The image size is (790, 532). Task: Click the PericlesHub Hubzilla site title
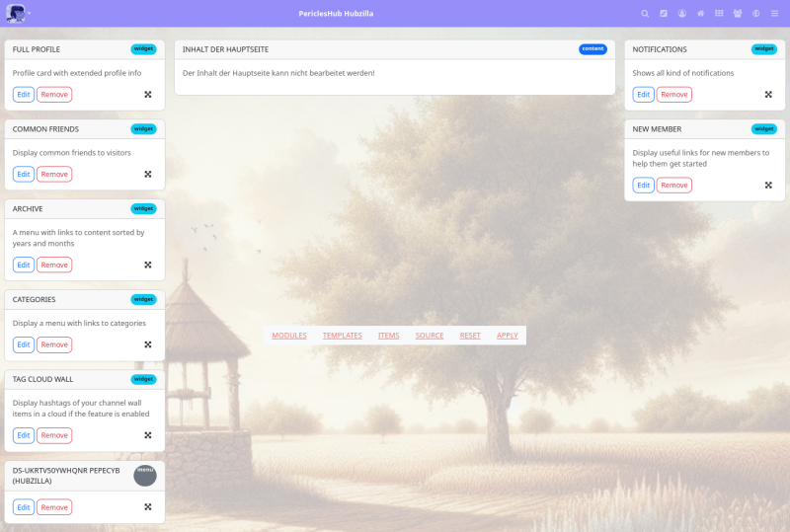[x=336, y=14]
